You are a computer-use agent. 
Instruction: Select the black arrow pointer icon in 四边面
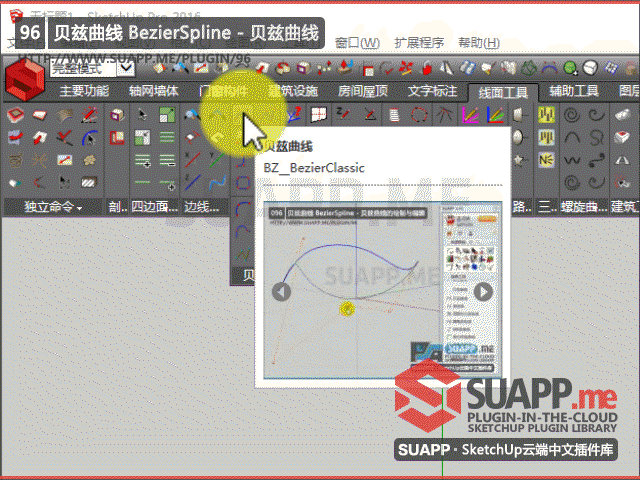tap(142, 115)
